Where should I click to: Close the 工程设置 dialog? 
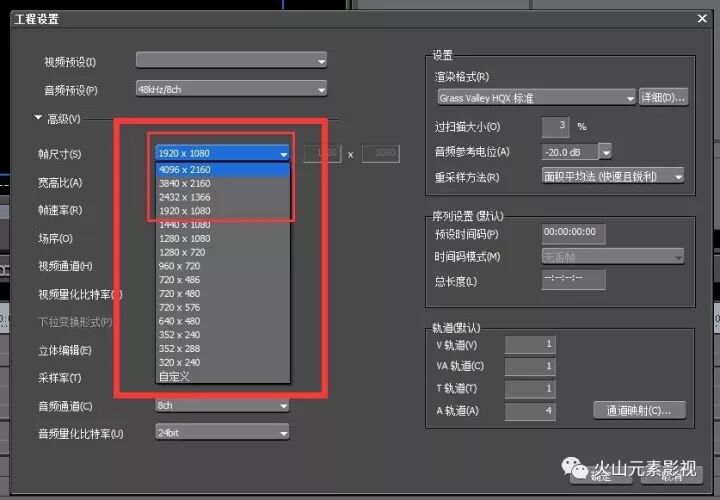point(702,18)
